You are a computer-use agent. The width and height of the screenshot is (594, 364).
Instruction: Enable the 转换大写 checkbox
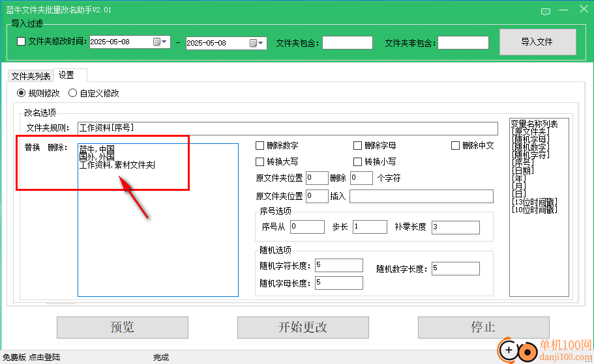(260, 161)
